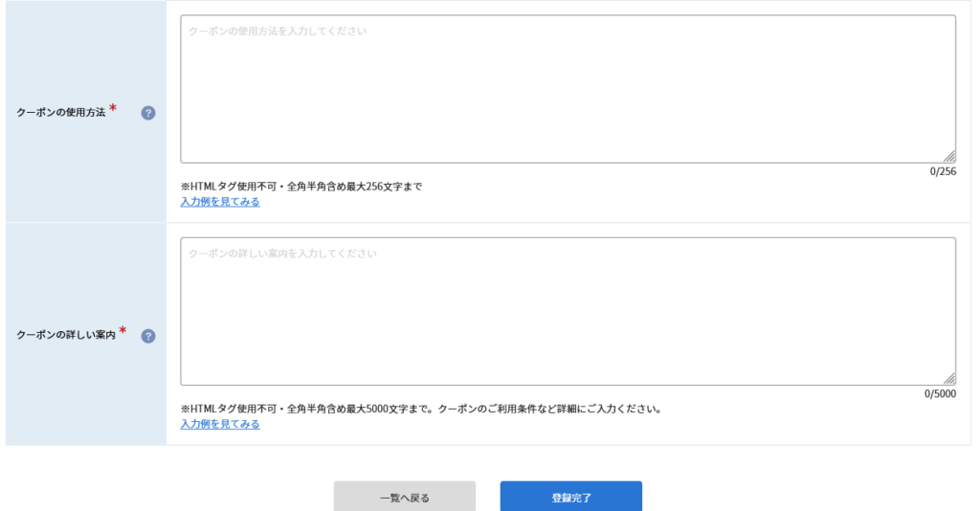Click the 0/5000 character counter

[940, 393]
